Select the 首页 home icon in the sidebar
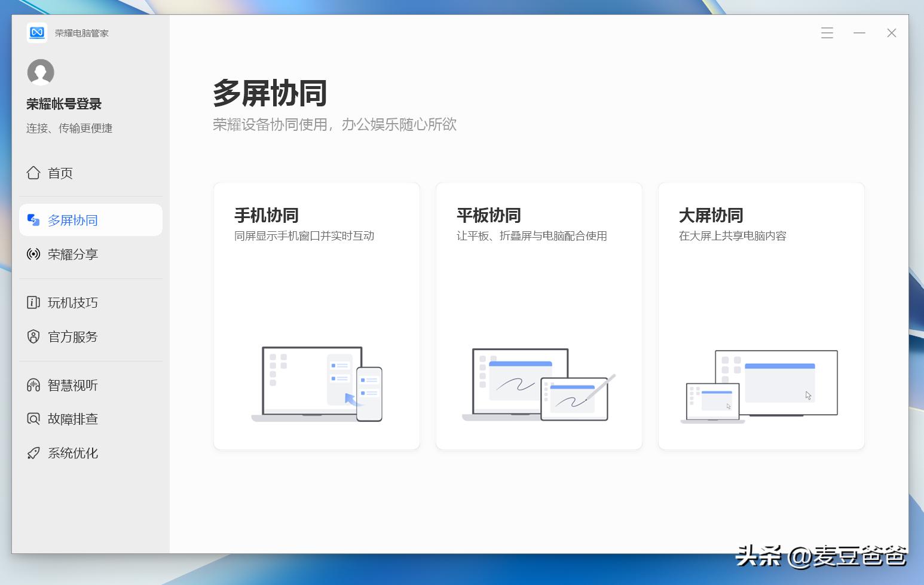 coord(35,173)
